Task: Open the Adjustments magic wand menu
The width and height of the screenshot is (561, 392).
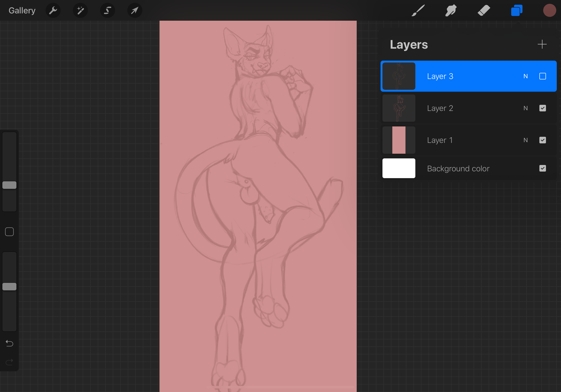Action: [x=80, y=11]
